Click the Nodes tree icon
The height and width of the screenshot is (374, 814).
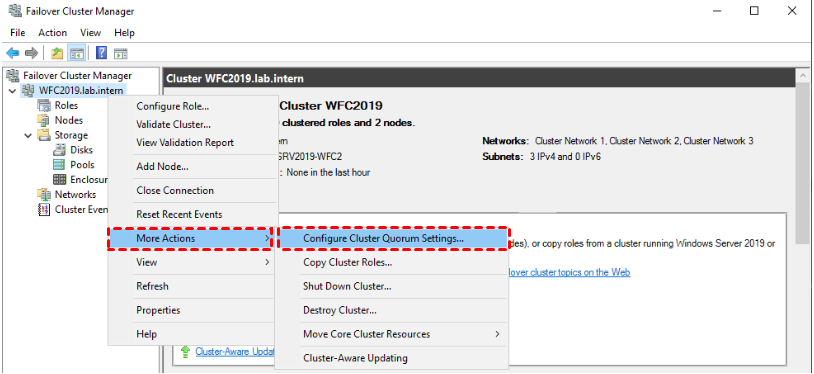44,121
